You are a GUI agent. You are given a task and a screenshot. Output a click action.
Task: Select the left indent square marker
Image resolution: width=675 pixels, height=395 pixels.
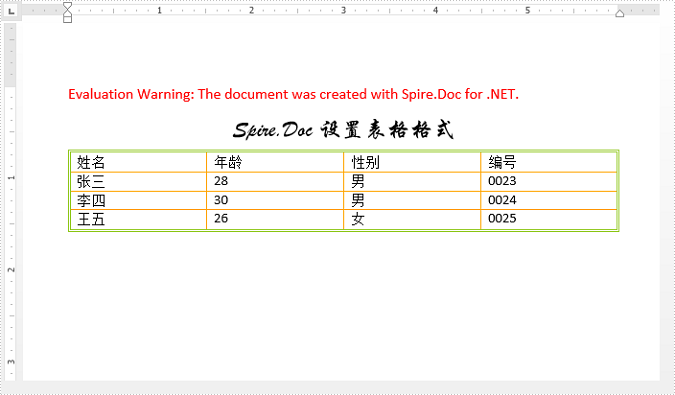[68, 19]
